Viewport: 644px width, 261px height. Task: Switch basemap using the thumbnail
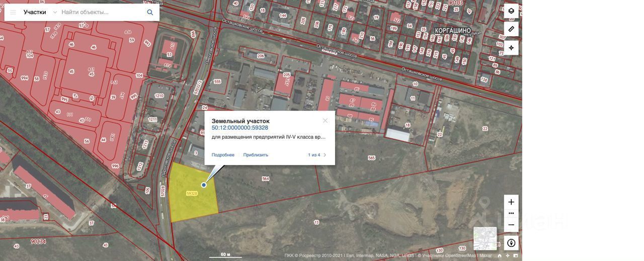click(485, 238)
